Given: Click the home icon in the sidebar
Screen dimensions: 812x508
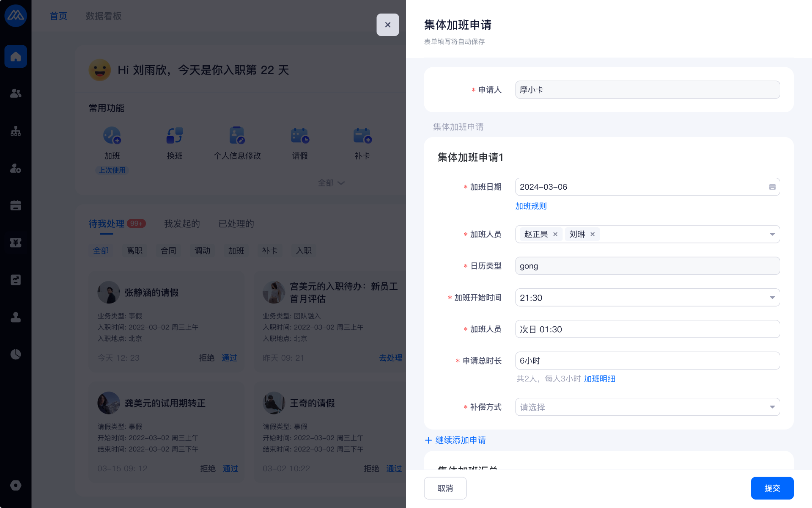Looking at the screenshot, I should (16, 56).
